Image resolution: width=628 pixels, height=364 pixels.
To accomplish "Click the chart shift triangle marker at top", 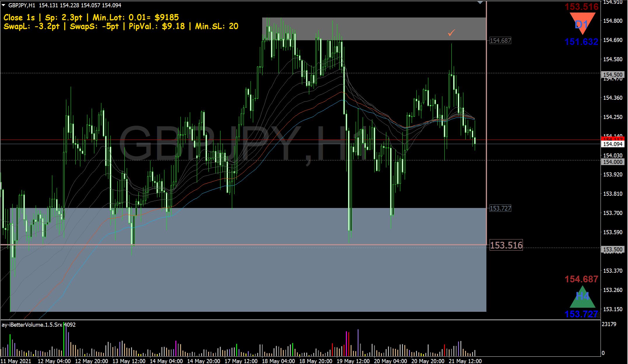I will click(x=480, y=3).
